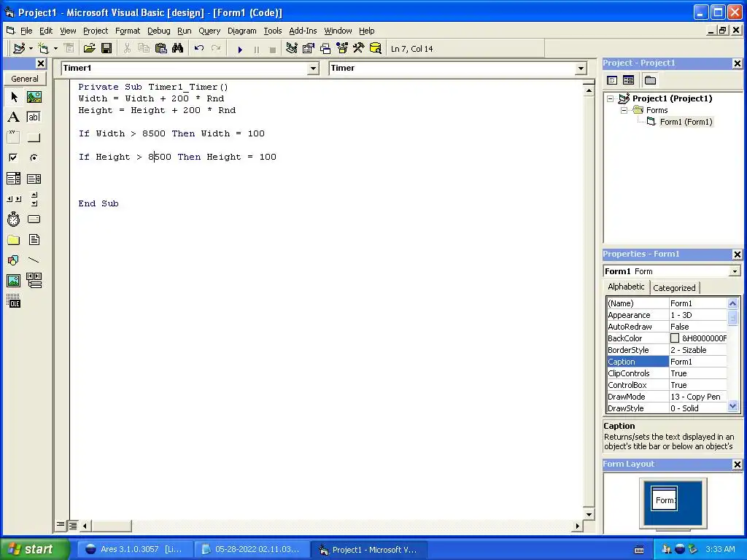Click the BackColor property color swatch
Image resolution: width=747 pixels, height=560 pixels.
pos(675,338)
